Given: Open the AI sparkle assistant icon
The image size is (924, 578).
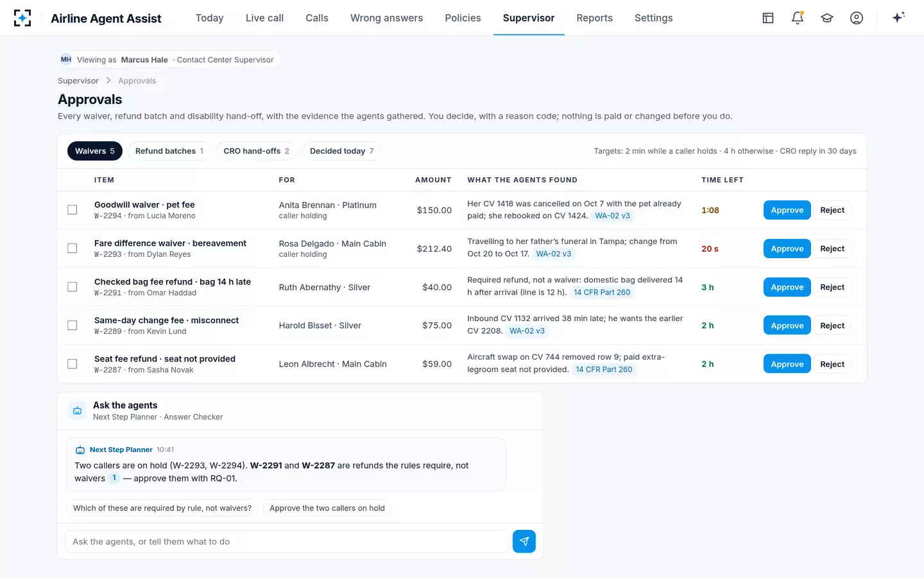Looking at the screenshot, I should 898,17.
